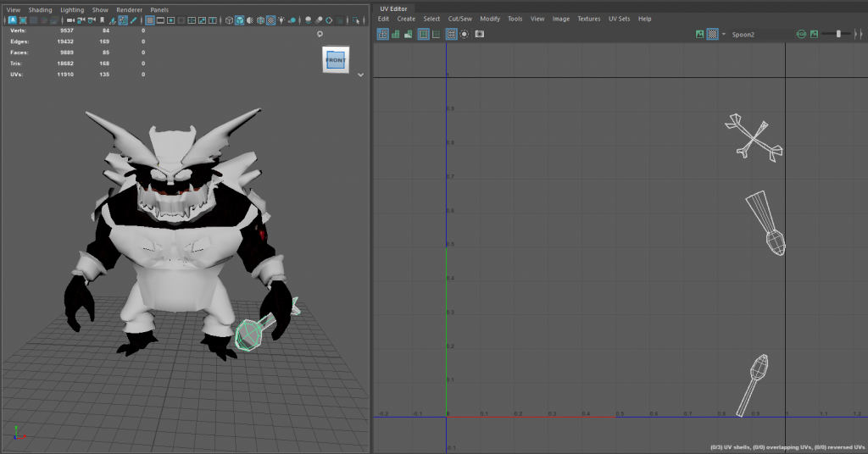Screen dimensions: 868x454
Task: Toggle smooth shade all cube icon
Action: click(x=239, y=20)
